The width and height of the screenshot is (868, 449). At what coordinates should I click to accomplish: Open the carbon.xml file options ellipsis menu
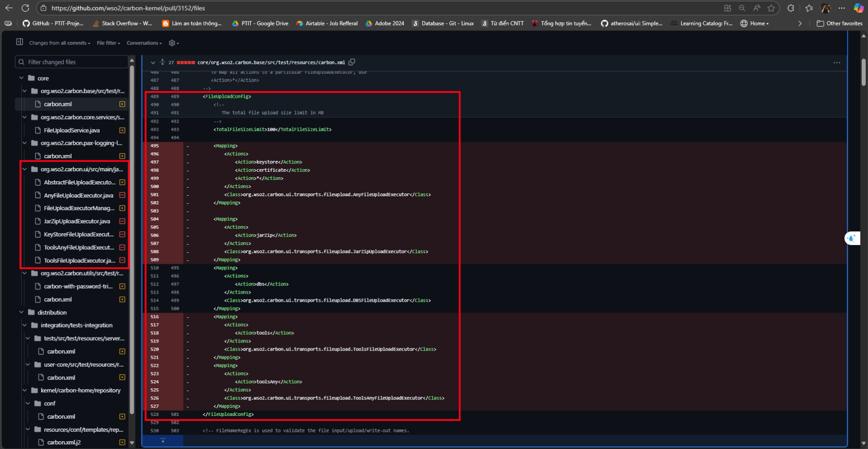click(x=836, y=63)
